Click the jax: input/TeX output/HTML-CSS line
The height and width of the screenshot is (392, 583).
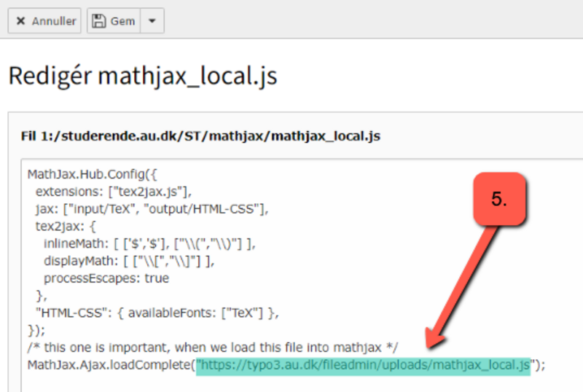[152, 209]
